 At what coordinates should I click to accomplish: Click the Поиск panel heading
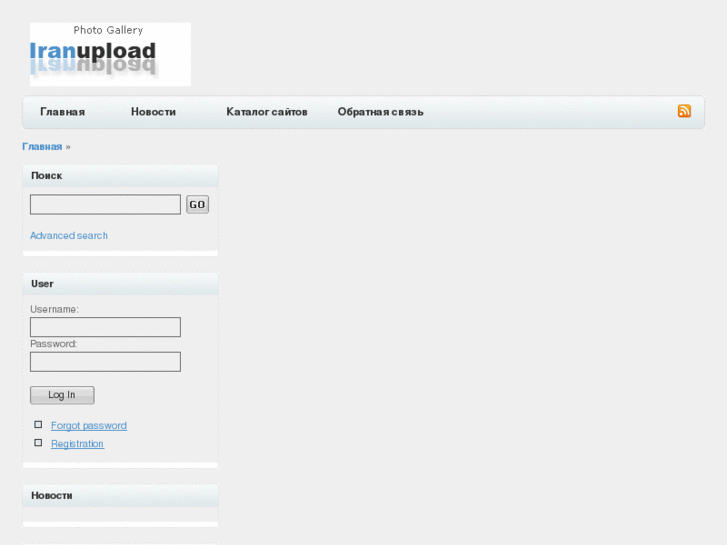(x=120, y=176)
